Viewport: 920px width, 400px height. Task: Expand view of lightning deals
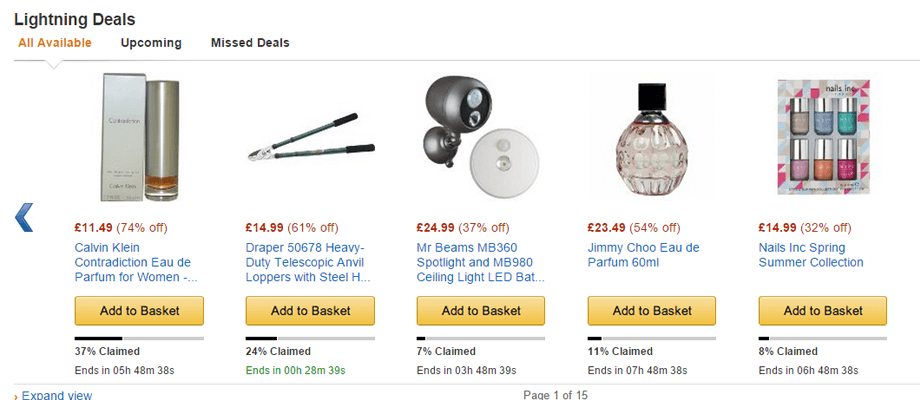tap(57, 395)
